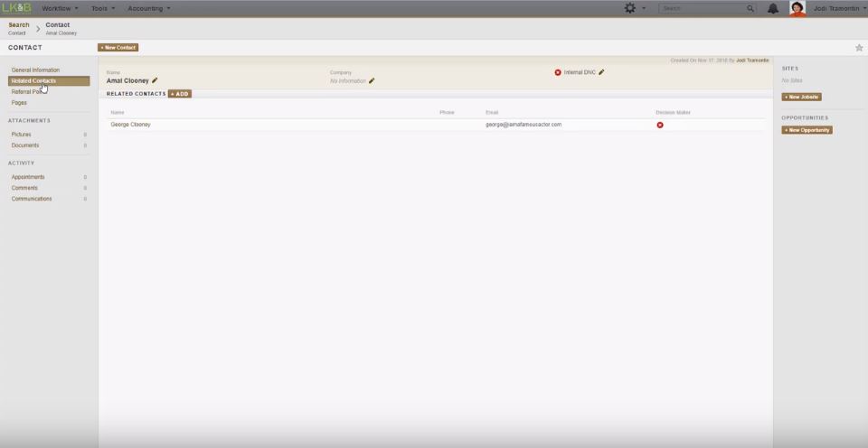Edit the name Amal Clooney with the pencil

coord(156,80)
